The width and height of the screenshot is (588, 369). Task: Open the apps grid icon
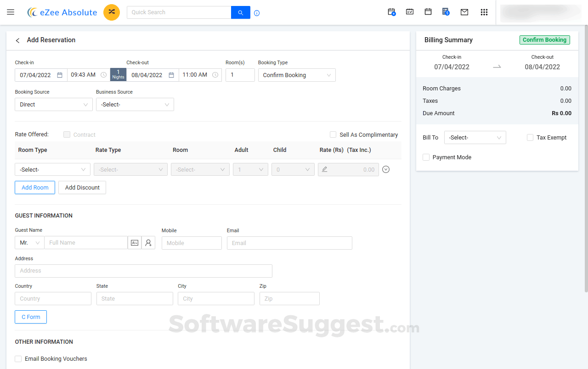[x=484, y=12]
